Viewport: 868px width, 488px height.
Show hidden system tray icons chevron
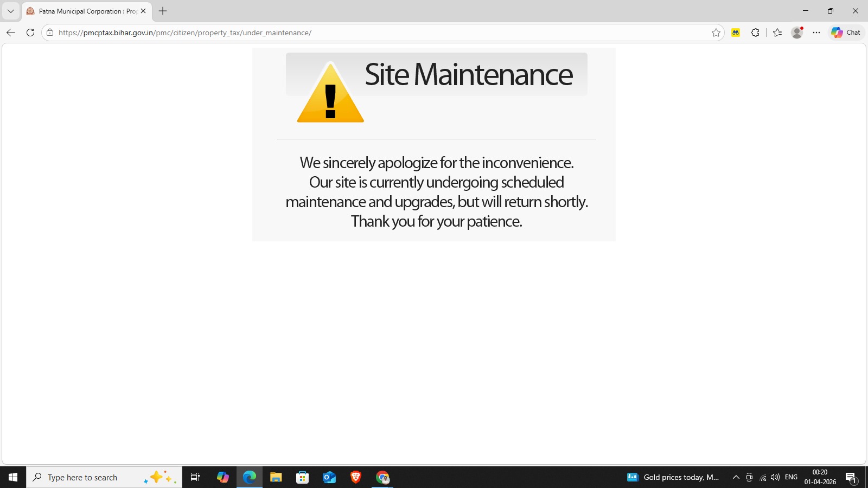(736, 477)
